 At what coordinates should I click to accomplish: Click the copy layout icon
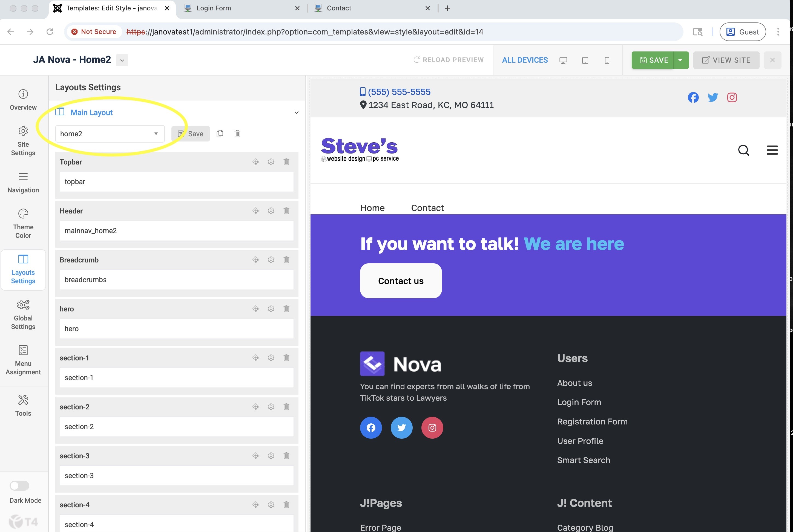click(x=220, y=134)
